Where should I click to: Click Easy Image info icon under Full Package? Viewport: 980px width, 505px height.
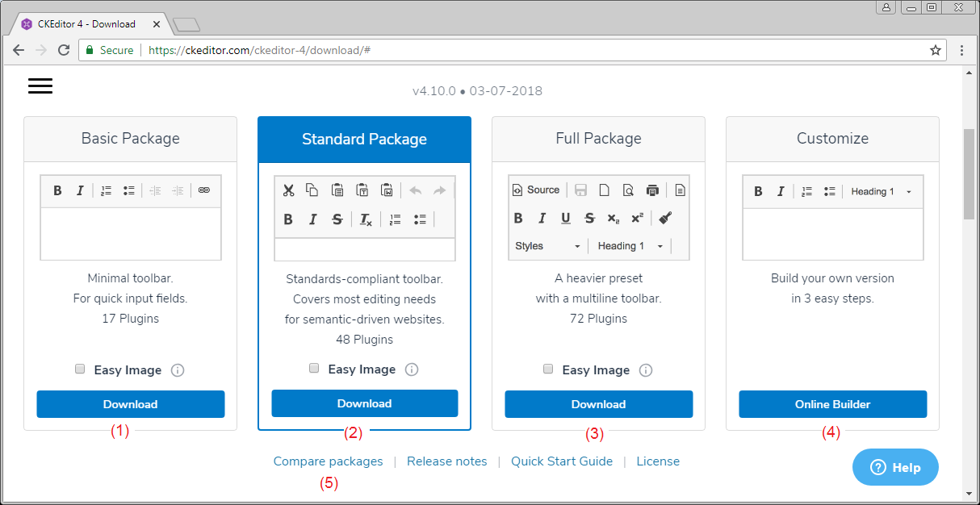[x=646, y=370]
